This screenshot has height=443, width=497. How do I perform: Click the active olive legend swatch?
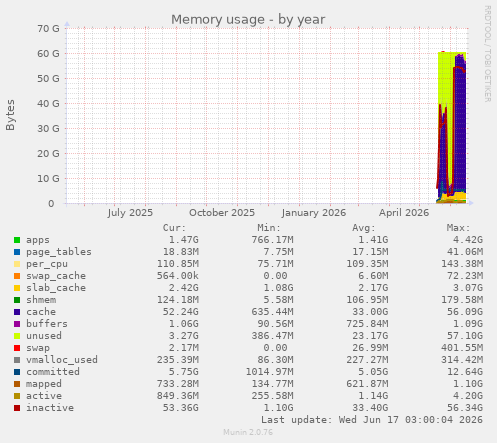[x=17, y=396]
